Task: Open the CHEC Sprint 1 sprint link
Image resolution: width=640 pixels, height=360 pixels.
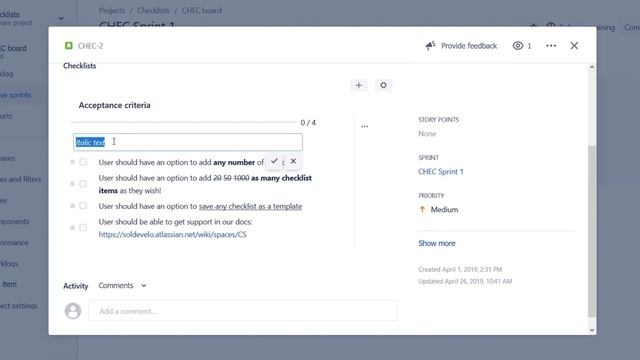Action: pos(441,172)
